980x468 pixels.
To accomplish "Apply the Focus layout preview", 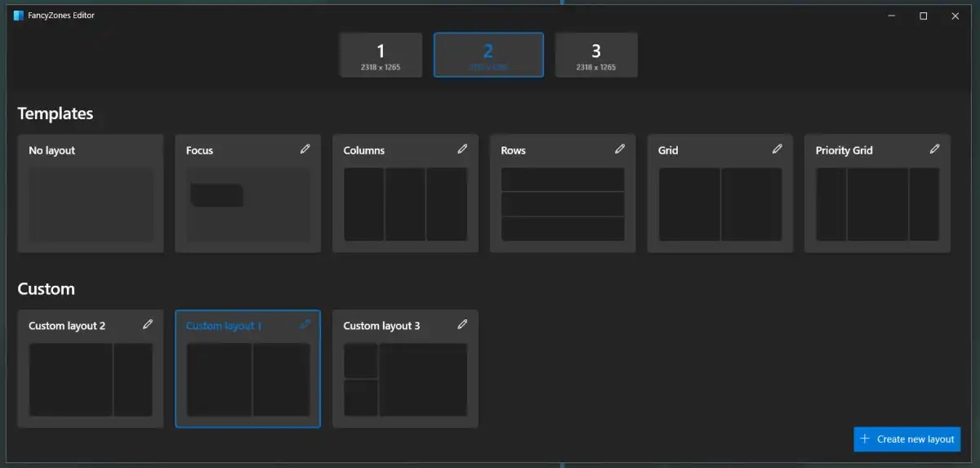I will point(248,204).
